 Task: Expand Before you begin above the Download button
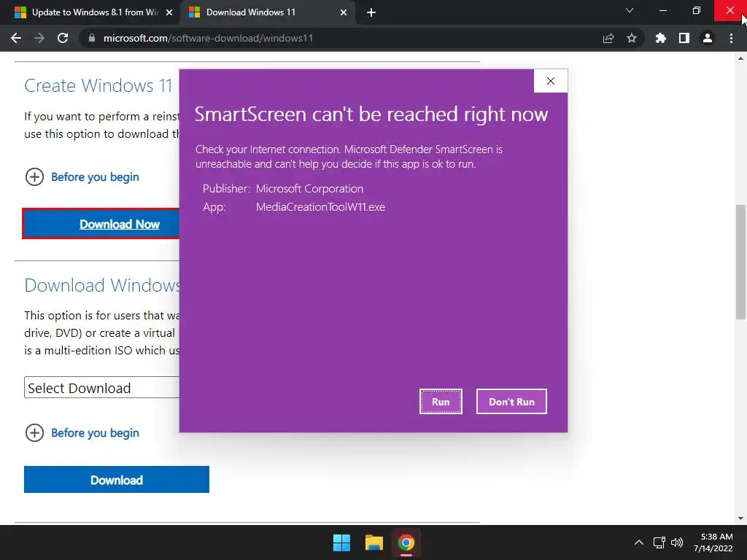tap(82, 433)
